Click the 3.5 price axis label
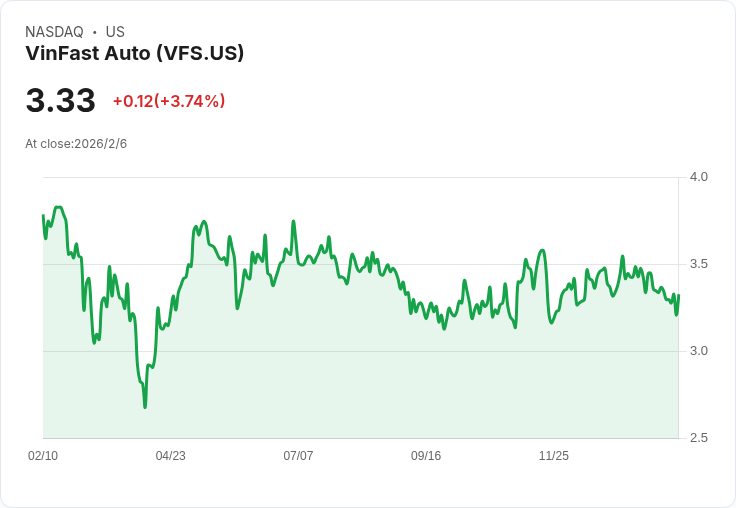 698,264
